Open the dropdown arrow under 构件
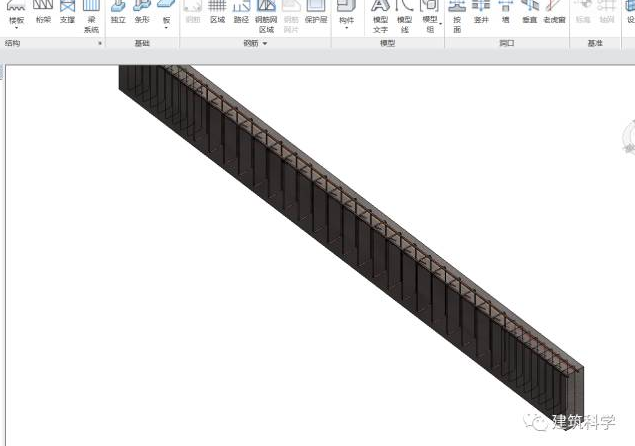Viewport: 635px width, 446px height. click(x=346, y=28)
